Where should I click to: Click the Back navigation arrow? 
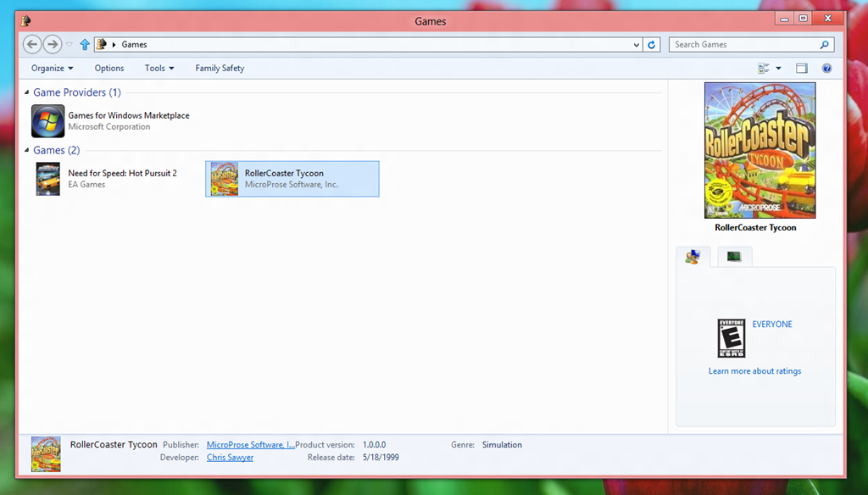click(32, 44)
